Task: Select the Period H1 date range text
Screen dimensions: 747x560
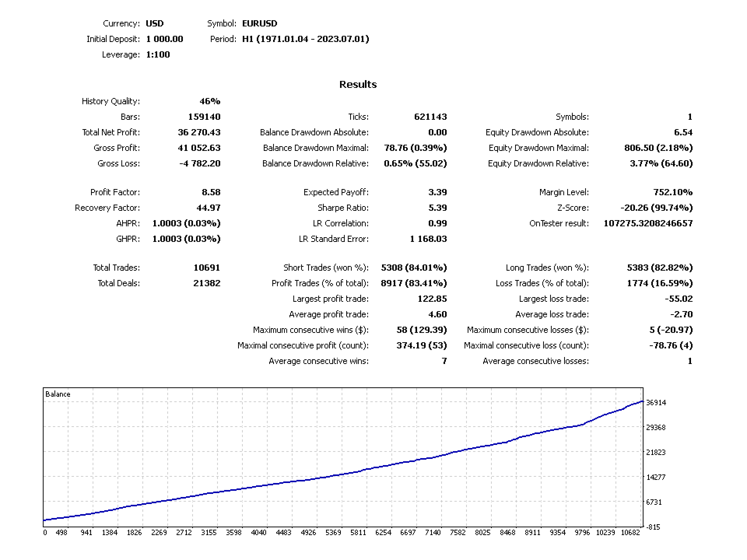Action: [x=305, y=39]
